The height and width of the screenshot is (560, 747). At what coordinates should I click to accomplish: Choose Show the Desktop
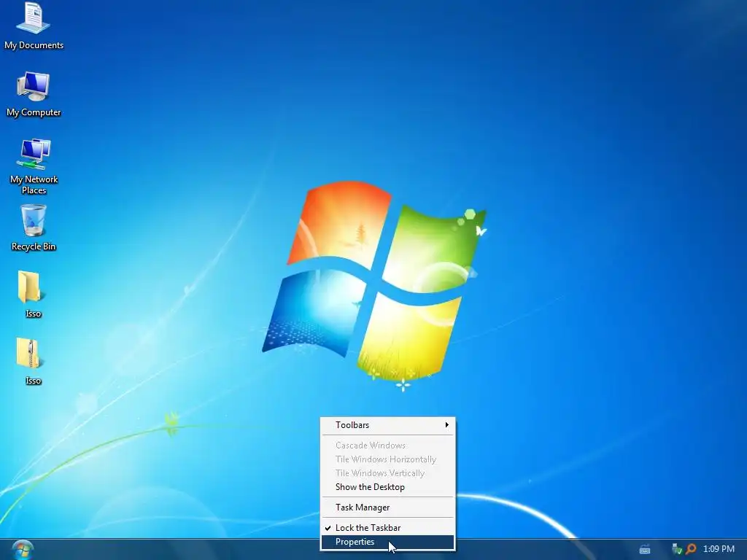(x=388, y=486)
